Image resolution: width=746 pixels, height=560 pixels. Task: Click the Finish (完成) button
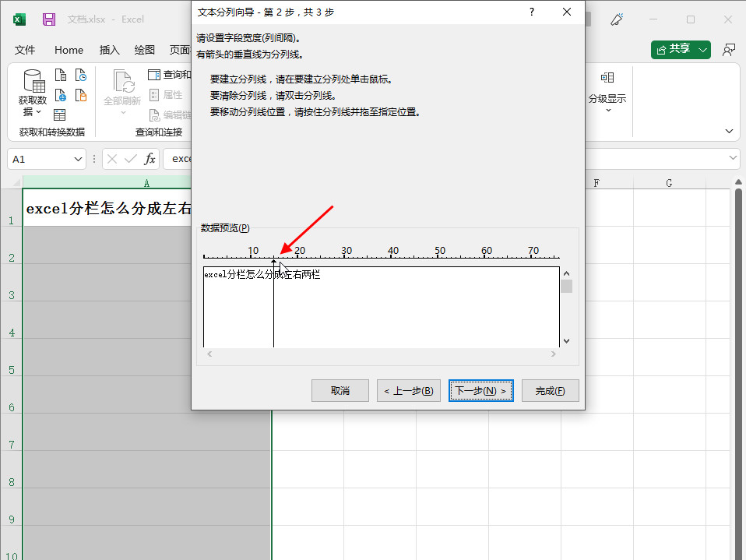(550, 391)
